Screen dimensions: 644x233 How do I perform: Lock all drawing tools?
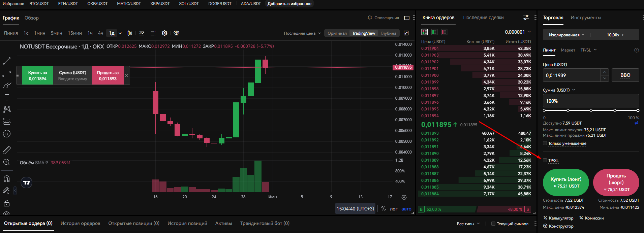tap(7, 203)
